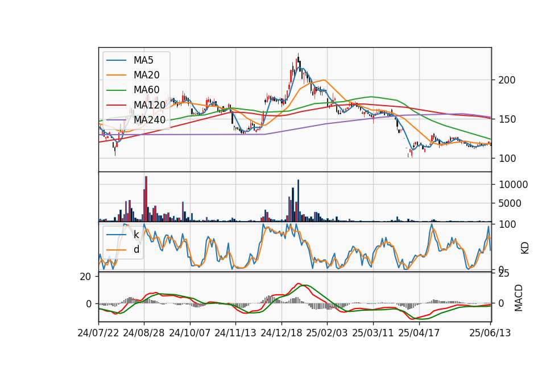Click the MA60 legend label
This screenshot has width=546, height=392.
pos(147,90)
